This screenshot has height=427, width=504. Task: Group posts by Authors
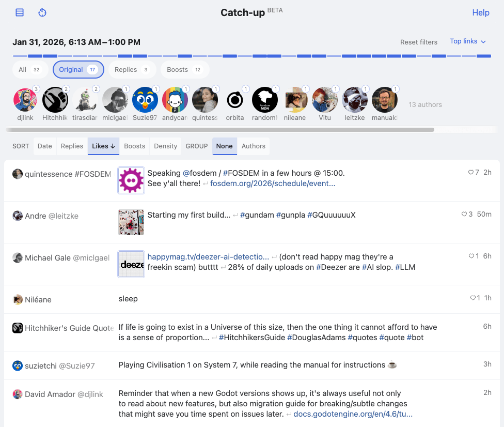253,146
